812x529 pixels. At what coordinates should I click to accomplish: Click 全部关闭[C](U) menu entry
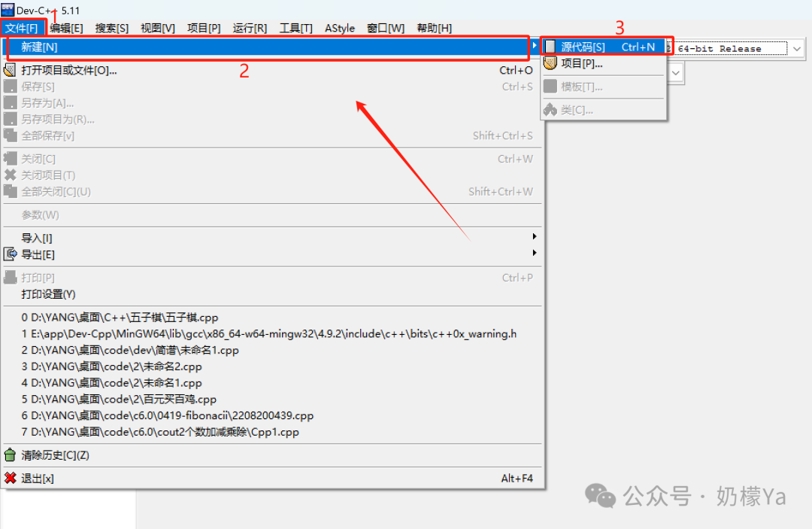click(272, 192)
